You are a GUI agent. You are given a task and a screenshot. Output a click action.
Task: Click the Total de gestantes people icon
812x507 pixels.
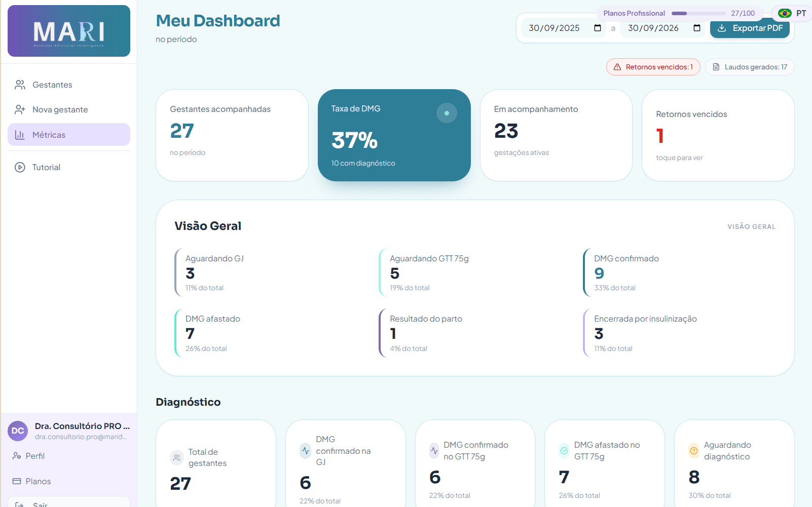pos(177,458)
